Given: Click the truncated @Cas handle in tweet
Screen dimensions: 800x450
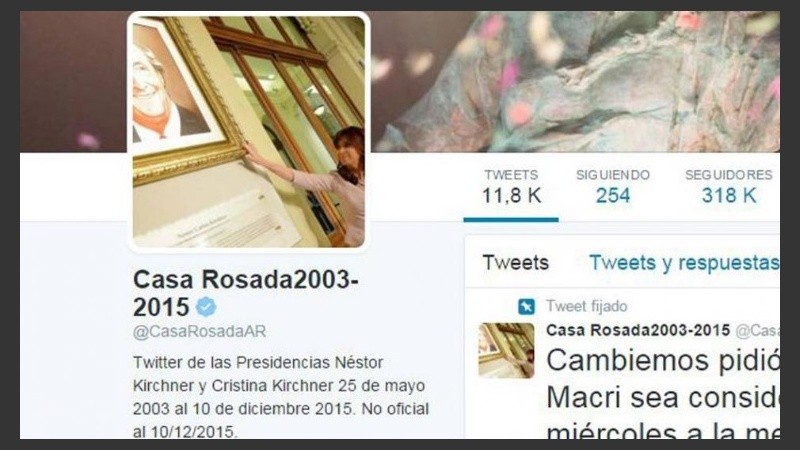Looking at the screenshot, I should click(757, 331).
